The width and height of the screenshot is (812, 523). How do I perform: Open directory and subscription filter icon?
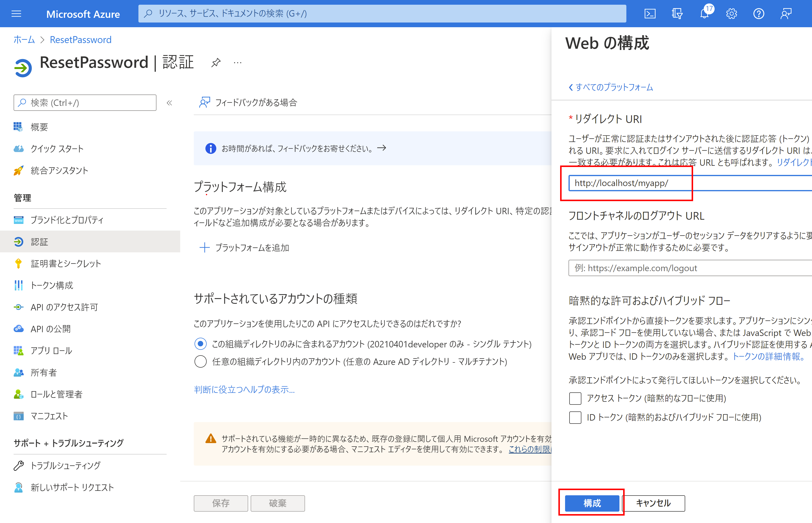[677, 14]
